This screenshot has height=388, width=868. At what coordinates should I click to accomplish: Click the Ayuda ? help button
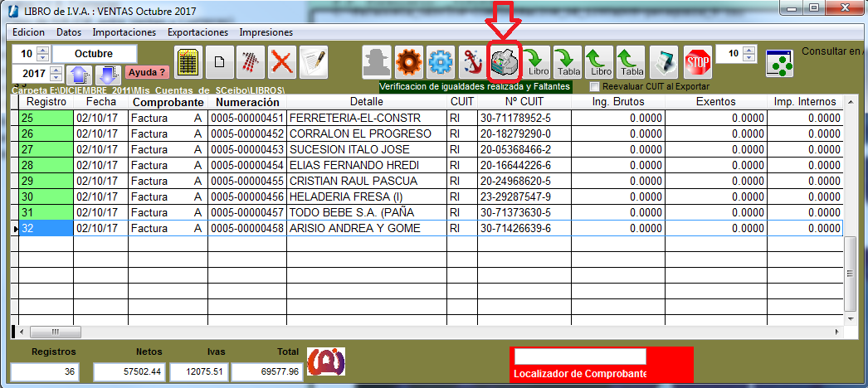coord(147,73)
